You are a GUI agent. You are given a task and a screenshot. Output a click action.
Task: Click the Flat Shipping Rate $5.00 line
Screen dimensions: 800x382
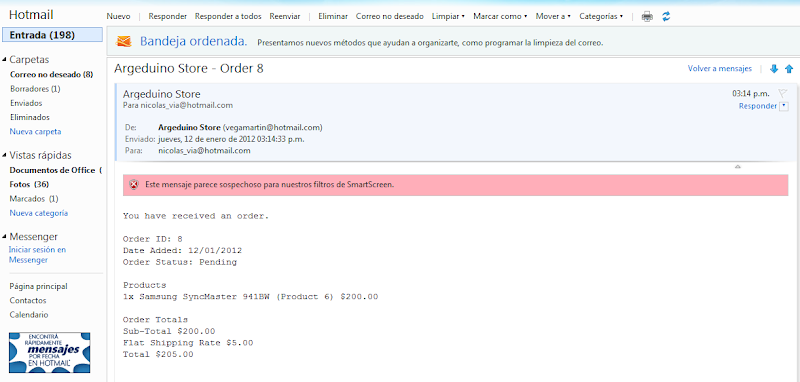click(x=188, y=343)
